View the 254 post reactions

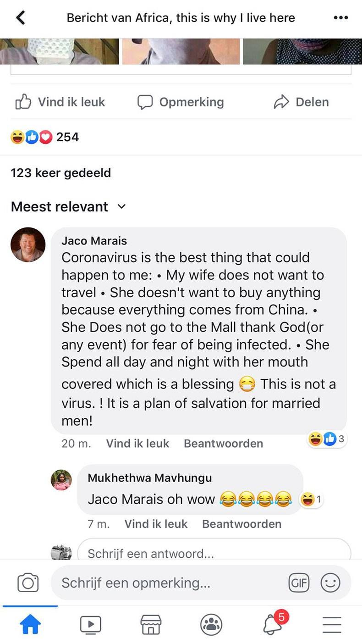[x=45, y=137]
